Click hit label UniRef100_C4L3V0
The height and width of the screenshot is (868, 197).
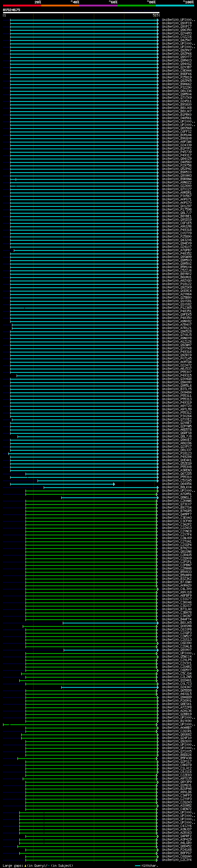tap(177, 589)
